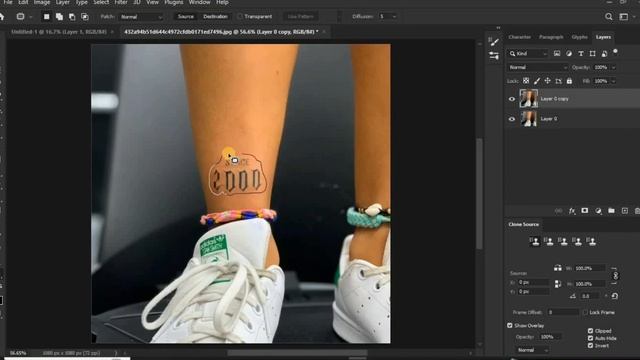The height and width of the screenshot is (360, 640).
Task: Switch to the Character tab
Action: point(520,37)
